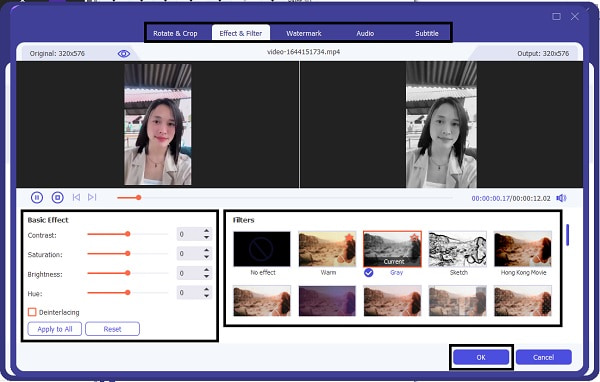
Task: Select filter thumbnail below Hong Kong Movie
Action: tap(523, 301)
